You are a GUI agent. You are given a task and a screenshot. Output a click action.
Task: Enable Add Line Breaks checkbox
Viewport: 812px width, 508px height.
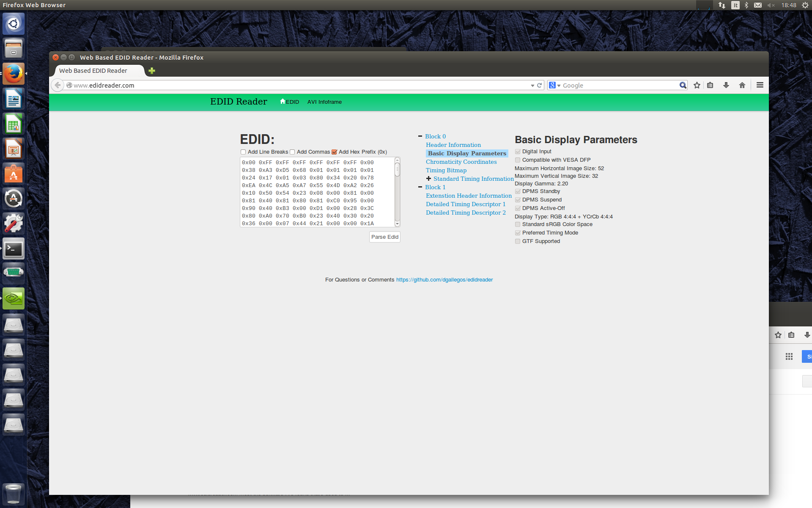coord(243,152)
